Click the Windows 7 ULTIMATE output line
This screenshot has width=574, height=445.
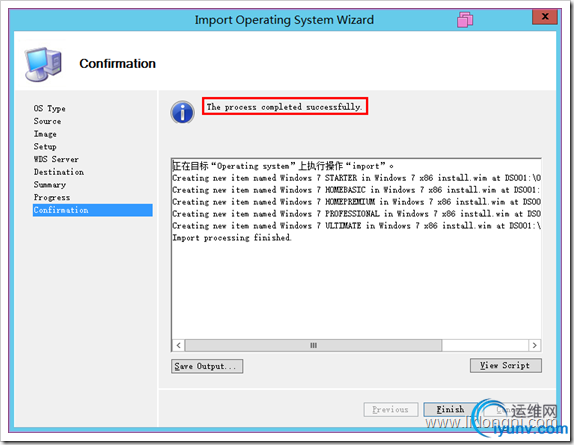pos(356,226)
